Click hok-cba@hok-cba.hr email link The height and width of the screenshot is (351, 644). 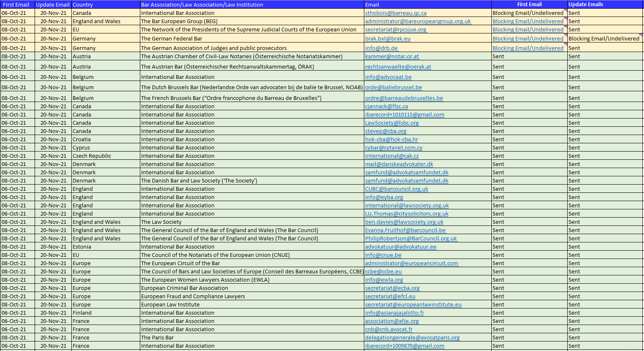(x=392, y=140)
